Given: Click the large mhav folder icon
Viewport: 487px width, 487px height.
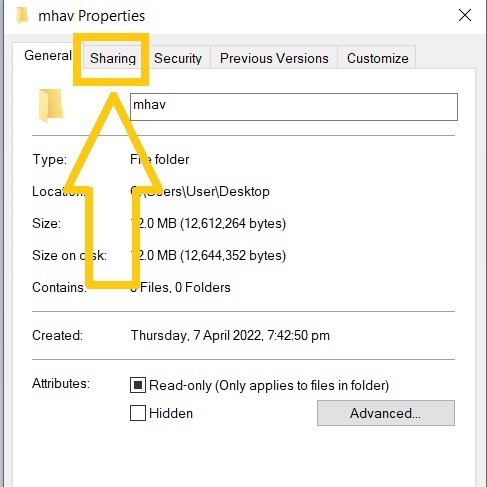Looking at the screenshot, I should click(x=51, y=105).
